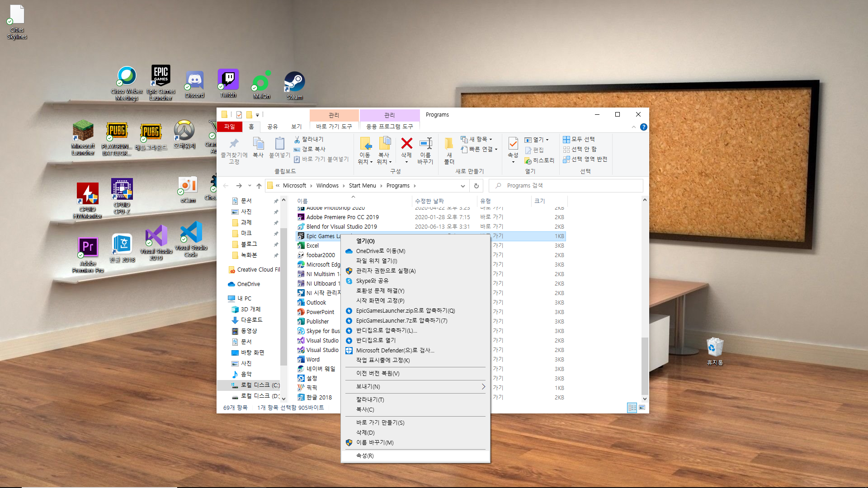The width and height of the screenshot is (868, 488).
Task: Click Invert Selection in the ribbon
Action: [x=585, y=159]
